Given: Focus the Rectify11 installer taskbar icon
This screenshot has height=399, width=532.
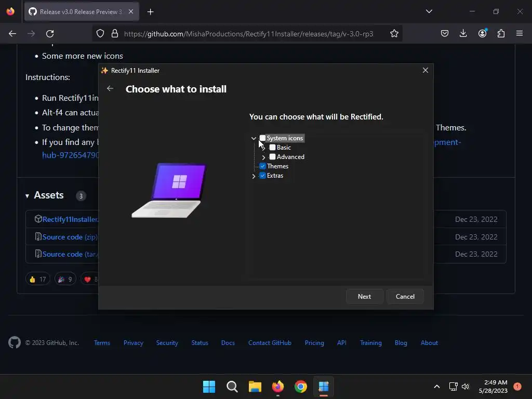Looking at the screenshot, I should coord(324,387).
